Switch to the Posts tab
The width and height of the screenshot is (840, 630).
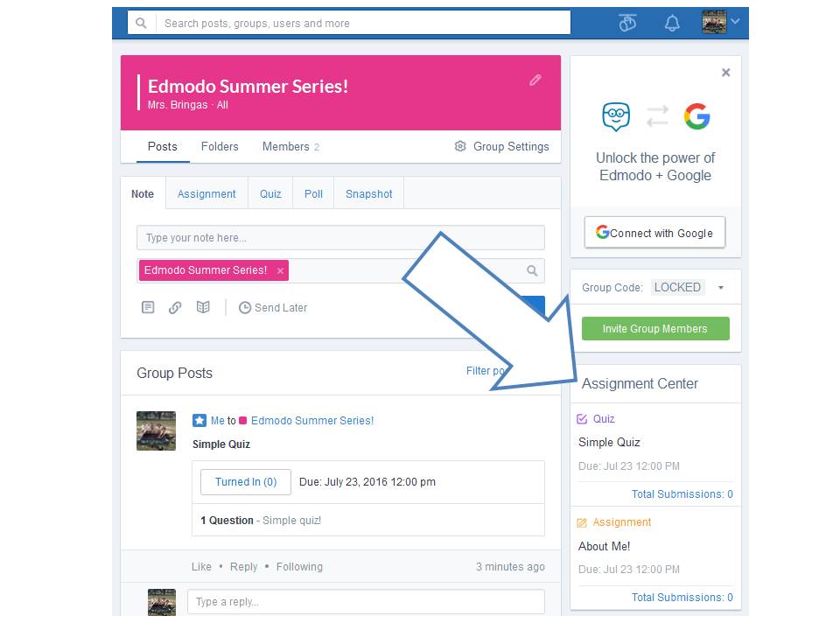163,146
